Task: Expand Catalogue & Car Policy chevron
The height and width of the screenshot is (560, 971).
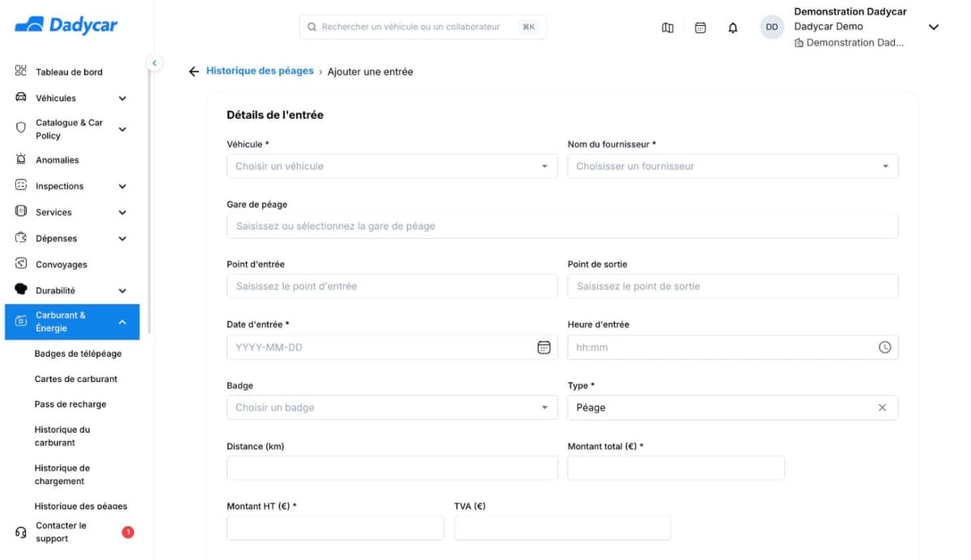Action: tap(122, 129)
